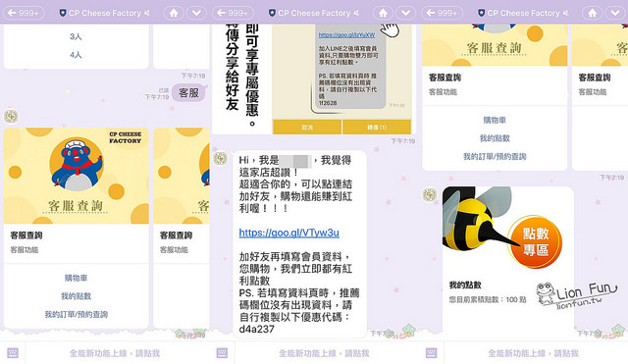Screen dimensions: 628x364
Task: Tap 999+ back arrow in chat showing 點數專區 card
Action: click(443, 13)
